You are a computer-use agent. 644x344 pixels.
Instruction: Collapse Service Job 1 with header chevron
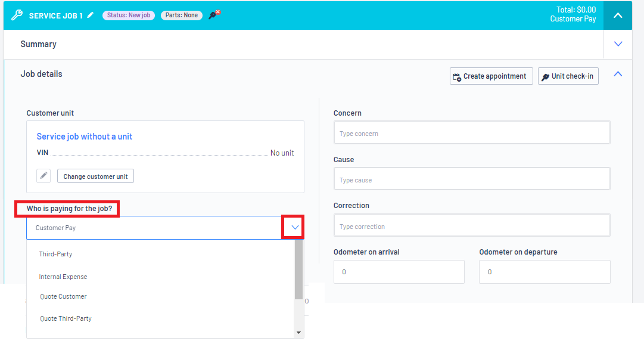(618, 16)
